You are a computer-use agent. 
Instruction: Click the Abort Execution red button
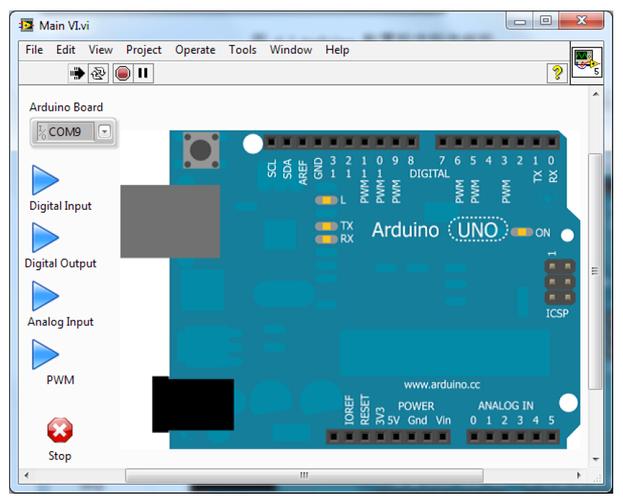pos(122,74)
